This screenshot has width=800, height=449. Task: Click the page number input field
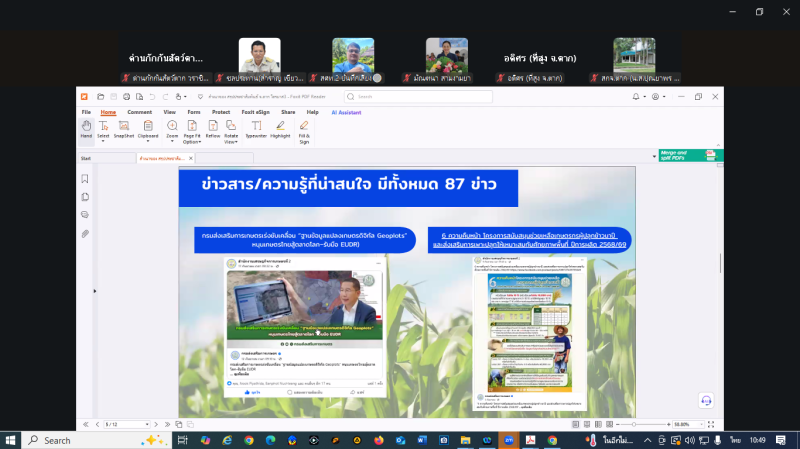[115, 424]
